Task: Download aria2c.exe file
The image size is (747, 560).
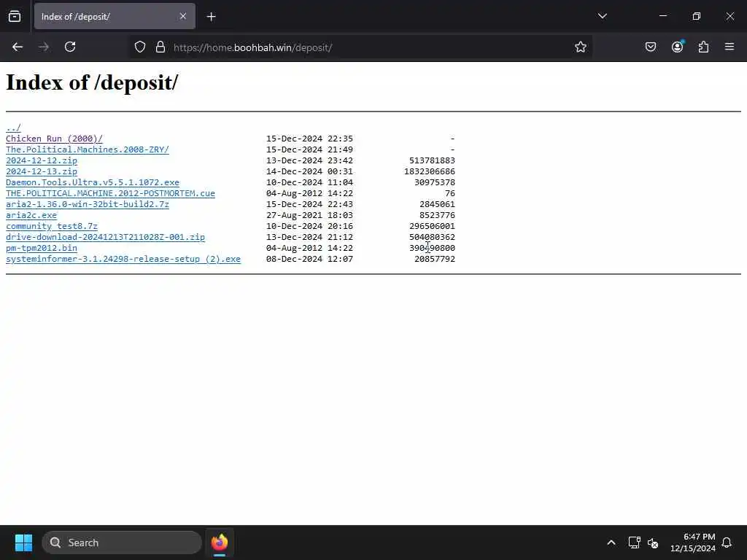Action: point(31,215)
